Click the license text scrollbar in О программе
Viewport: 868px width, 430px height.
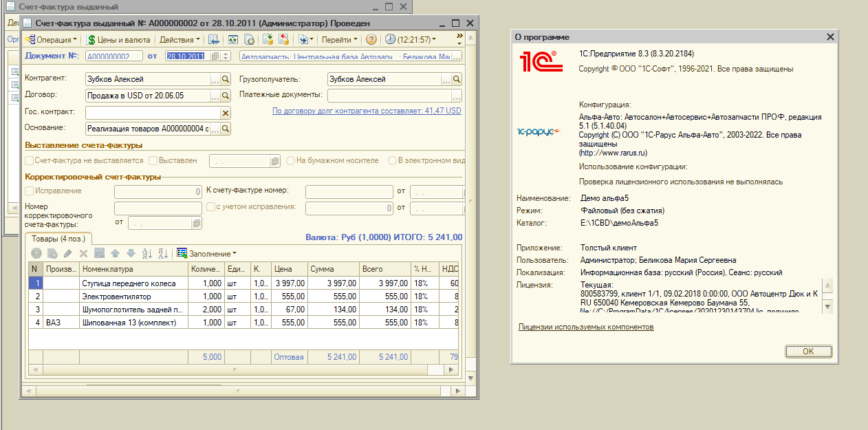pyautogui.click(x=827, y=296)
